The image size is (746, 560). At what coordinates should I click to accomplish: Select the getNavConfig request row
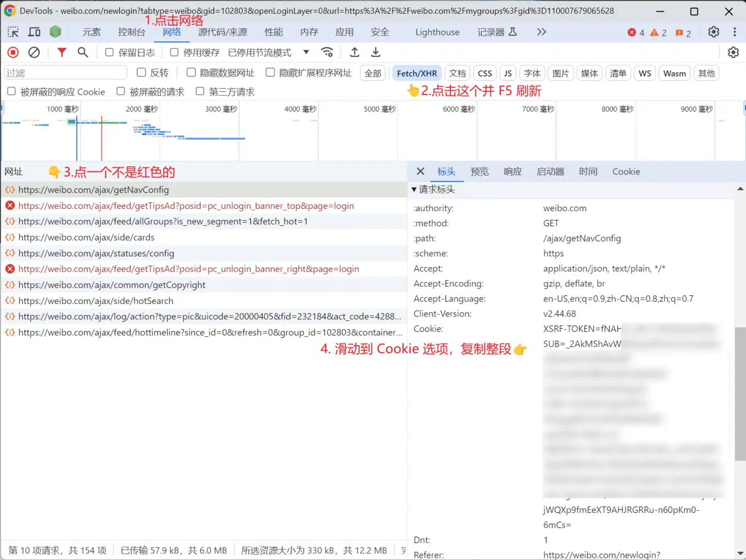(204, 190)
